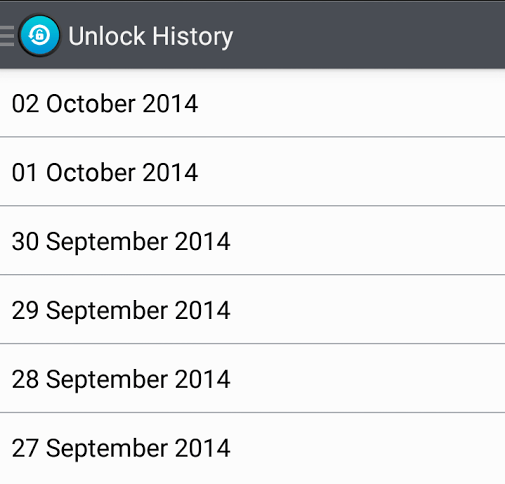Tap the first October 2014 date row
505x484 pixels.
click(252, 172)
